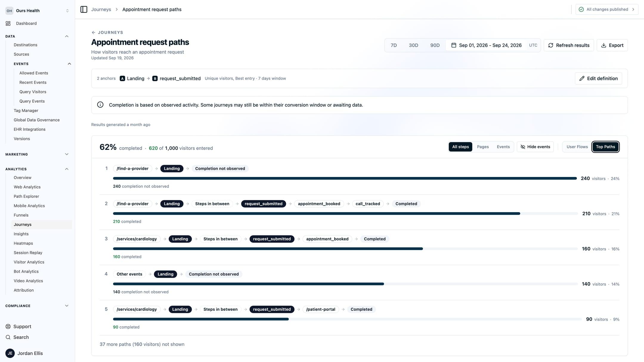This screenshot has width=644, height=362.
Task: Expand the MARKETING section
Action: 67,154
